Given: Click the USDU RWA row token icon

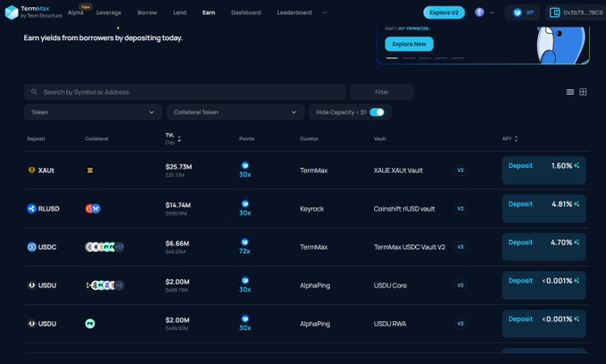Looking at the screenshot, I should [x=32, y=324].
